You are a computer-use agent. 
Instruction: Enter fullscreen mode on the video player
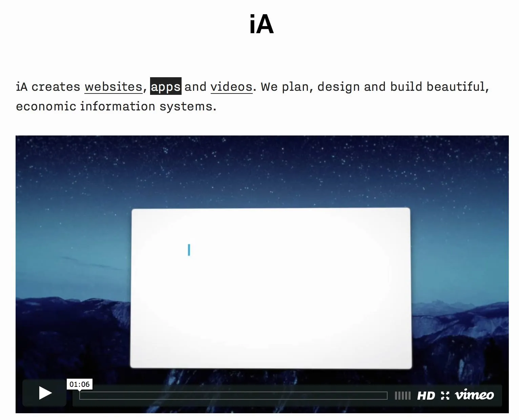445,396
